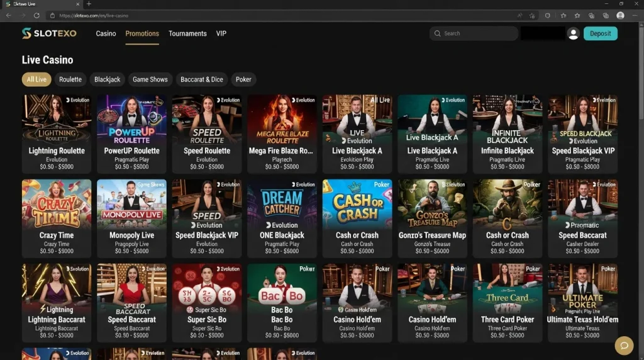Filter by Baccarat & Dice
644x360 pixels.
[x=202, y=79]
